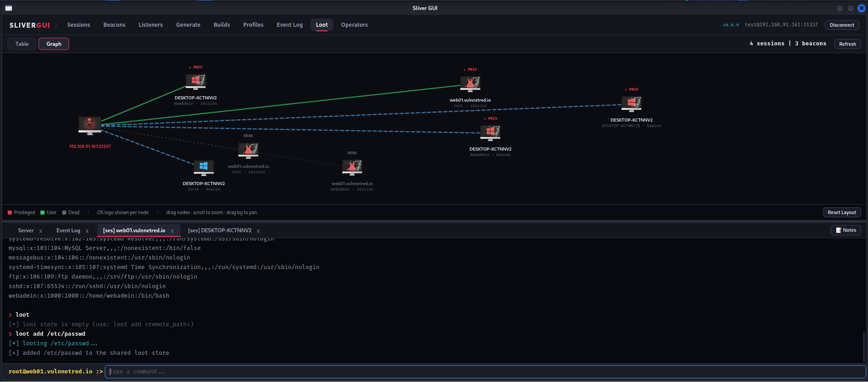Close the [ses] web01.vulnnetred.io tab
This screenshot has width=868, height=382.
(x=172, y=231)
